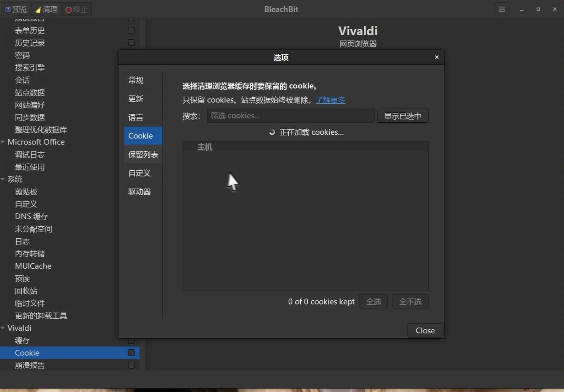Toggle the bottom 崩溃报告 checkbox
The image size is (564, 392).
(x=131, y=365)
